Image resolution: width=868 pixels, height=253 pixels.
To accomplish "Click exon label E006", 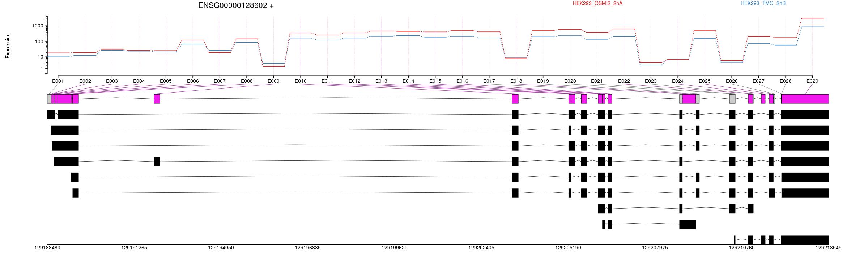I will tap(193, 81).
